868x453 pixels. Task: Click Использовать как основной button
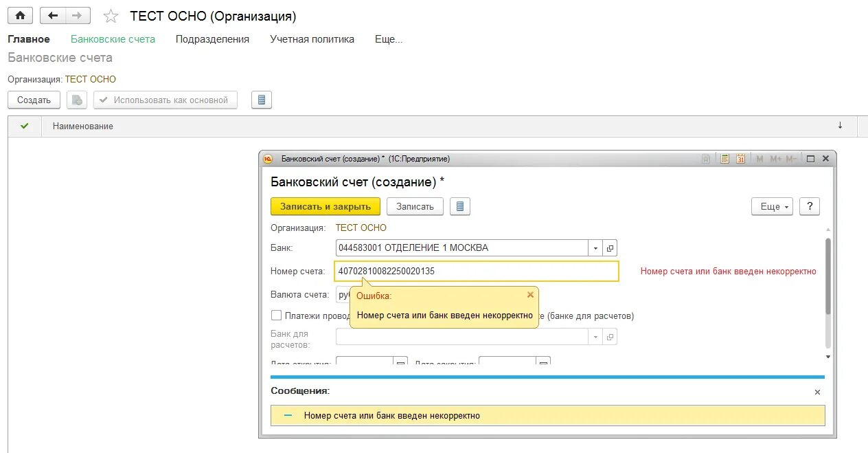[x=165, y=100]
